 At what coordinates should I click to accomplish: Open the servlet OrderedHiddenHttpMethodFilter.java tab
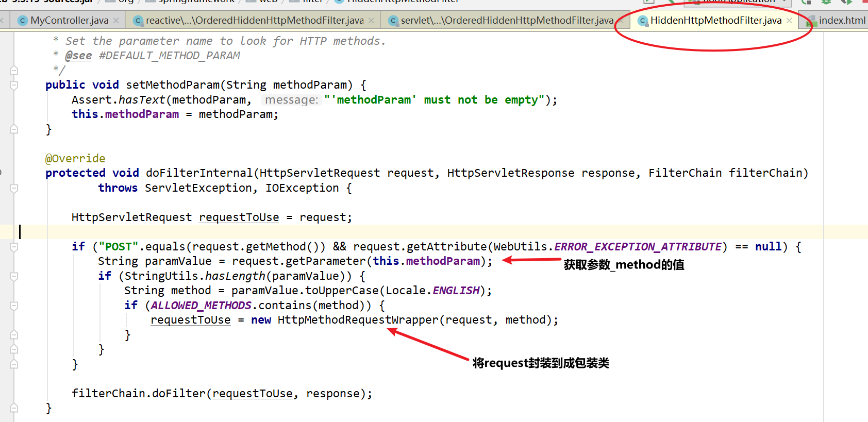tap(507, 21)
